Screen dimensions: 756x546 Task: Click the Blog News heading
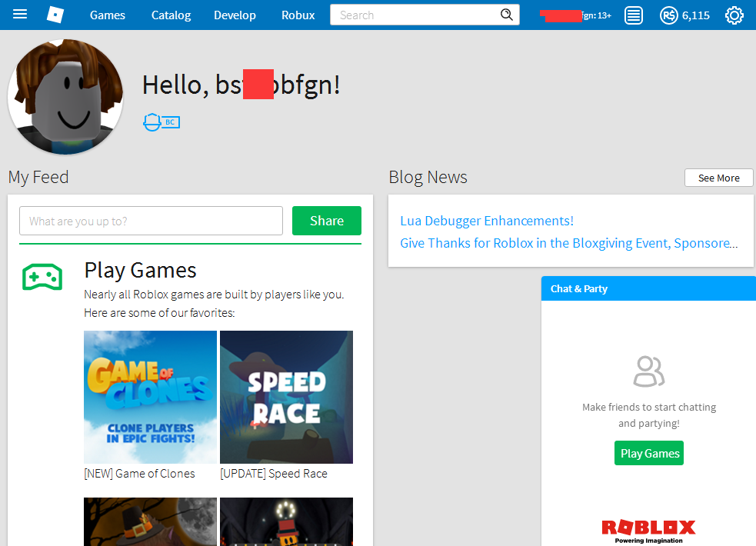(428, 177)
